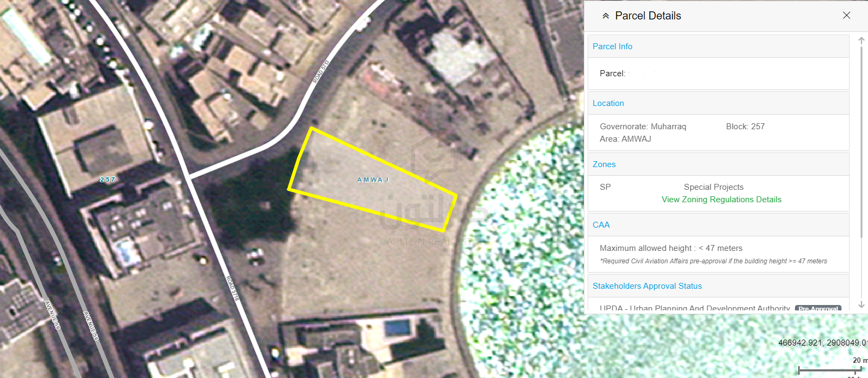
Task: Click "UPDA - Urban Planning And Development Authority" text
Action: tap(695, 309)
